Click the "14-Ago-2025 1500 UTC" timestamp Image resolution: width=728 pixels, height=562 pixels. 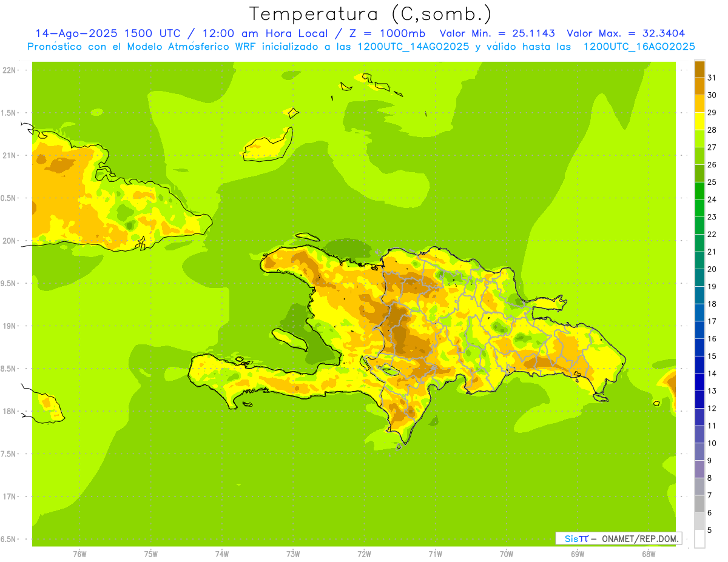click(108, 33)
